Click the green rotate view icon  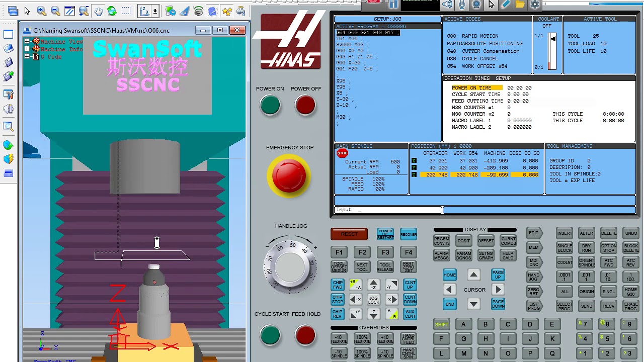[112, 11]
